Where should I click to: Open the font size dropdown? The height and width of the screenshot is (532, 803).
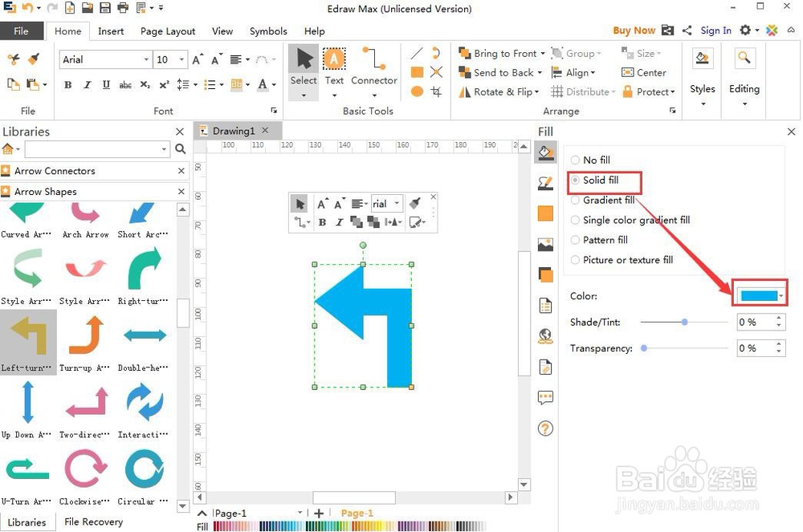click(x=181, y=59)
